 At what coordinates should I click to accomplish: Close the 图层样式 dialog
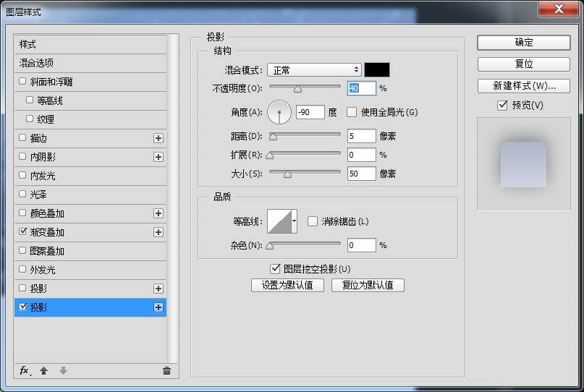(558, 9)
